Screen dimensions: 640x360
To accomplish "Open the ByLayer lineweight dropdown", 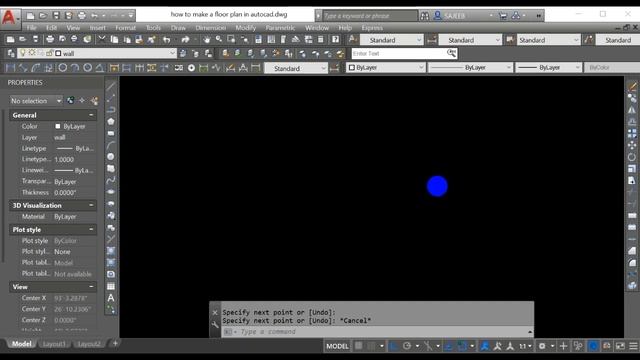I will (548, 67).
